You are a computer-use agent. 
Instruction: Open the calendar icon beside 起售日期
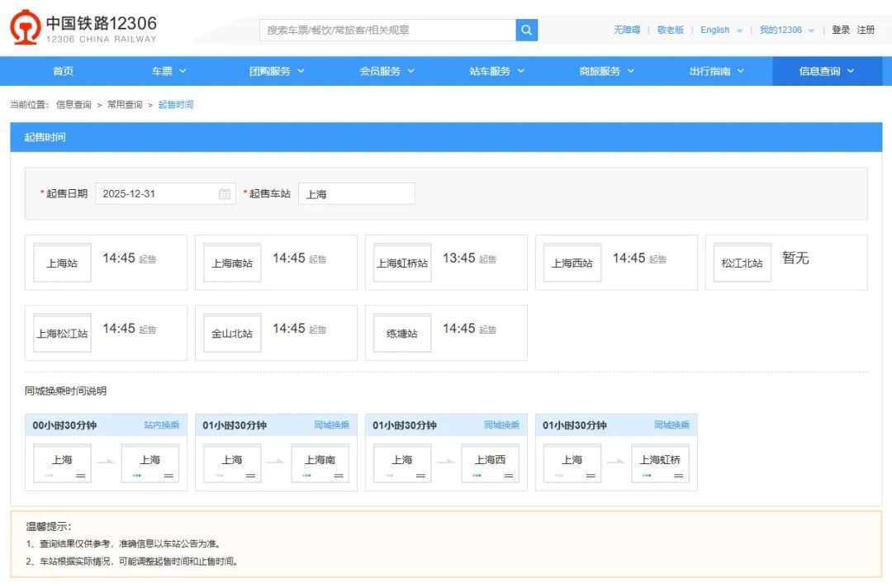pyautogui.click(x=223, y=193)
